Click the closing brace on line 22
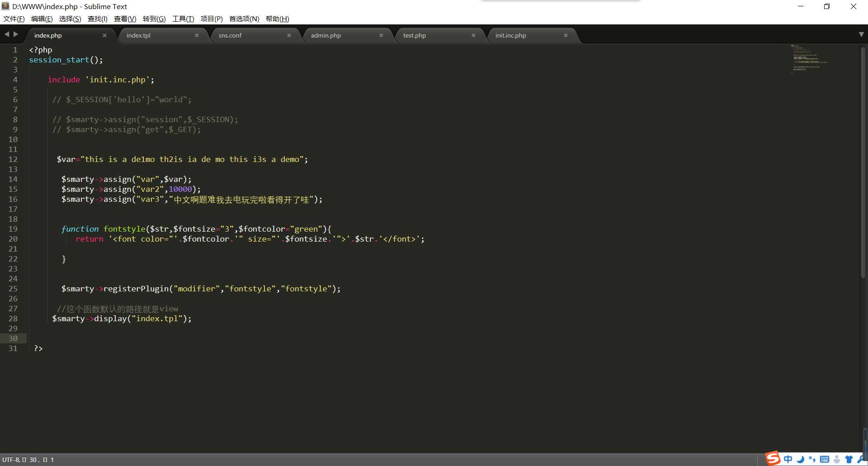This screenshot has height=466, width=868. coord(64,259)
